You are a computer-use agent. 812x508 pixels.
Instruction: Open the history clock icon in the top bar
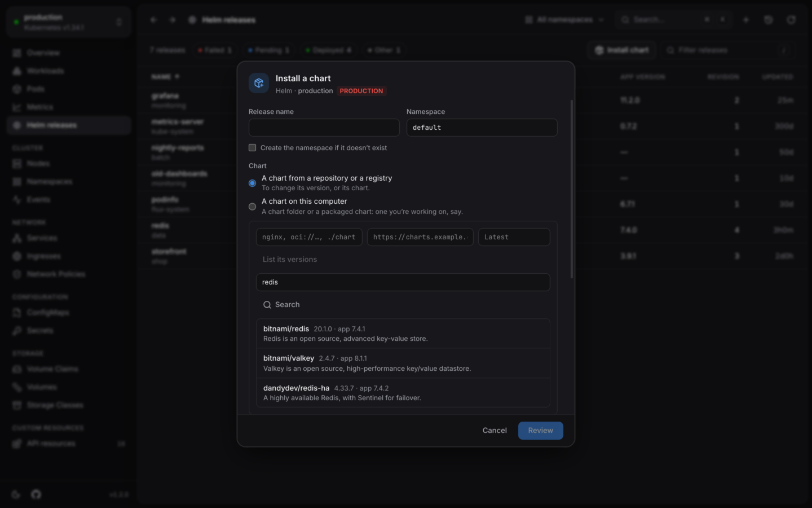coord(769,20)
